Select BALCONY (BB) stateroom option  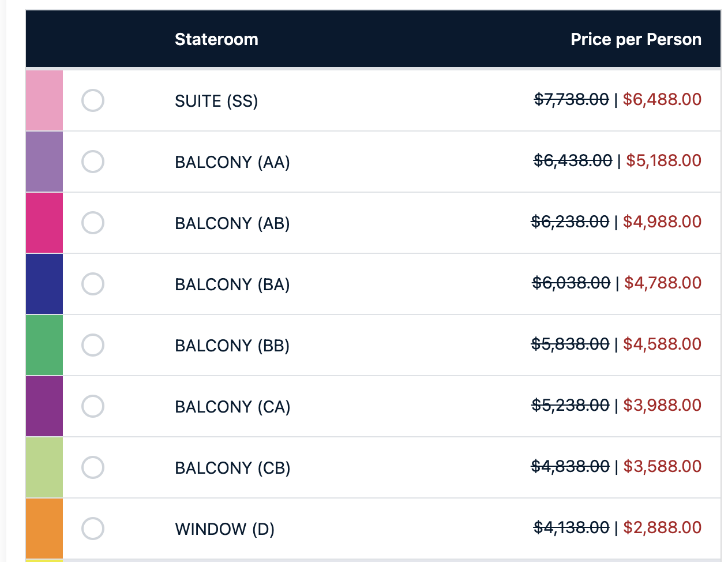coord(93,345)
